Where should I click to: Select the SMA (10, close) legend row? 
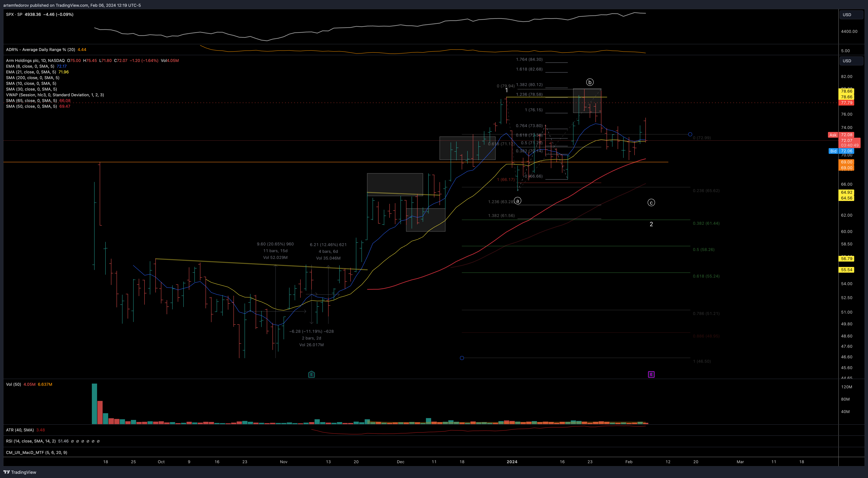(31, 84)
